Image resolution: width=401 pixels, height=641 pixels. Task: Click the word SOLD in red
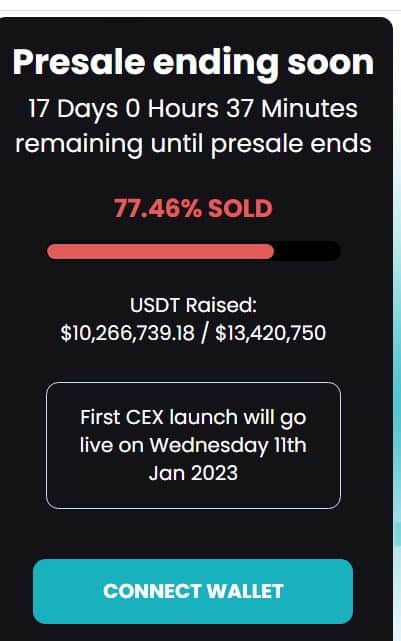pyautogui.click(x=240, y=208)
